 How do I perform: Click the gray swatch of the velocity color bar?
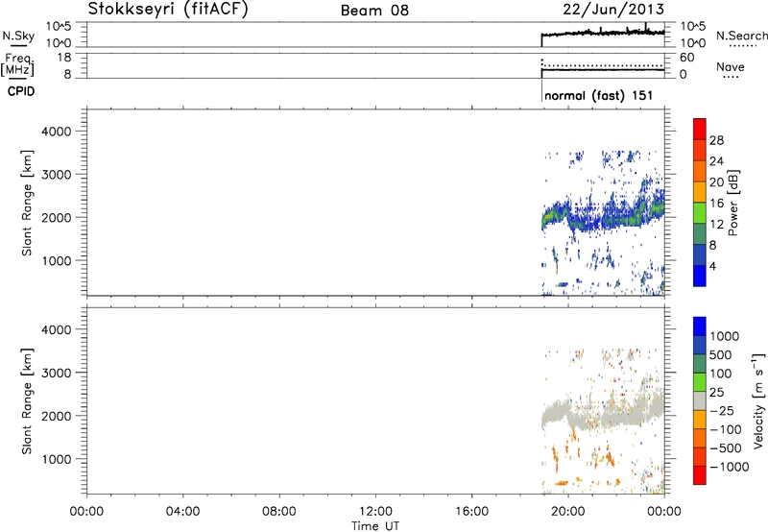tap(700, 401)
